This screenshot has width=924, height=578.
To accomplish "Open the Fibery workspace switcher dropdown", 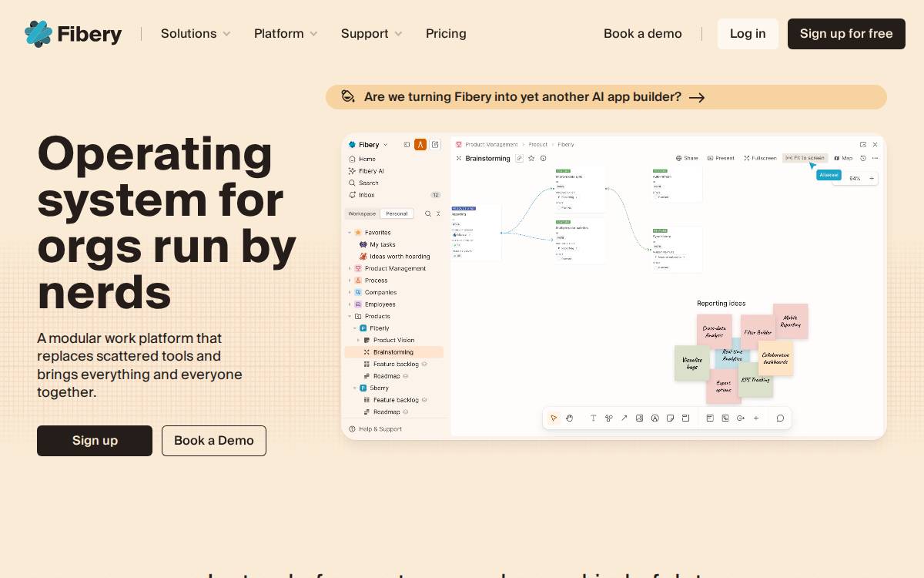I will pos(369,145).
